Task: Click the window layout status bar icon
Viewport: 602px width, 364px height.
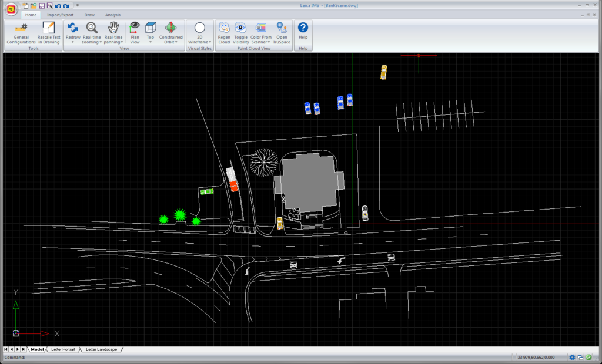Action: coord(580,358)
